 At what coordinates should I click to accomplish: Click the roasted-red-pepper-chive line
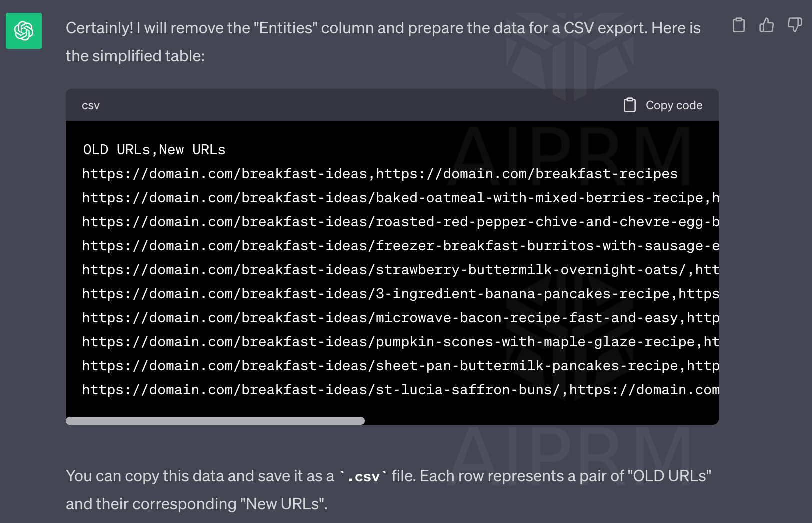pyautogui.click(x=400, y=222)
